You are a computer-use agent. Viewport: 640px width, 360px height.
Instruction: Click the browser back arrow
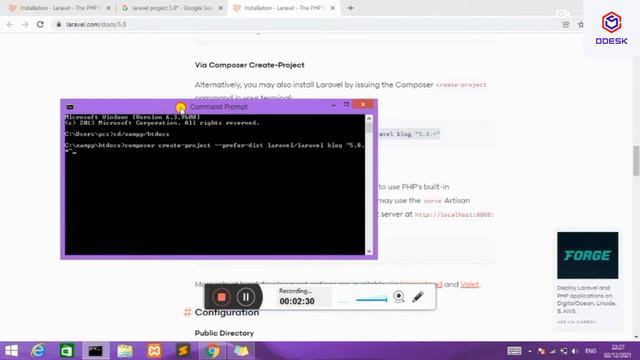coord(10,24)
